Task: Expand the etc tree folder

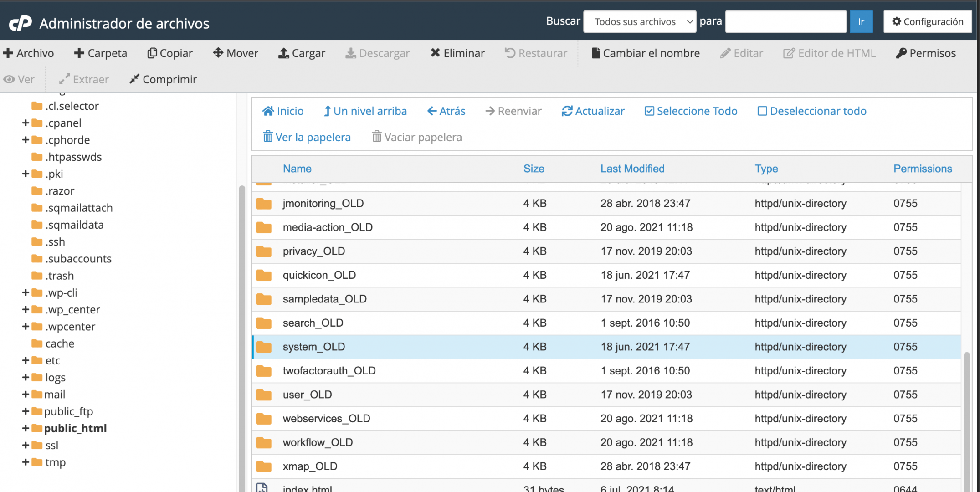Action: tap(26, 360)
